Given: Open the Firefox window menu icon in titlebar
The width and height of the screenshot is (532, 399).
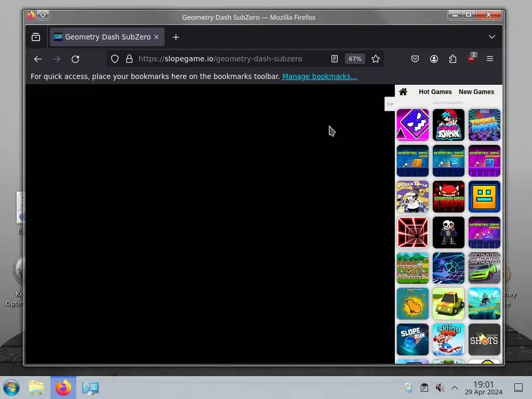Looking at the screenshot, I should tap(31, 15).
